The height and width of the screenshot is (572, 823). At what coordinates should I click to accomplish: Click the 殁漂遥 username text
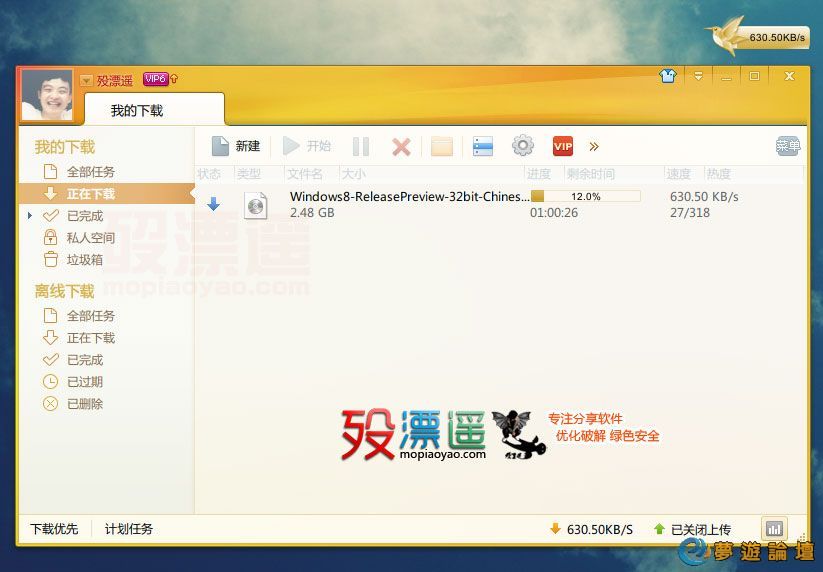[115, 80]
